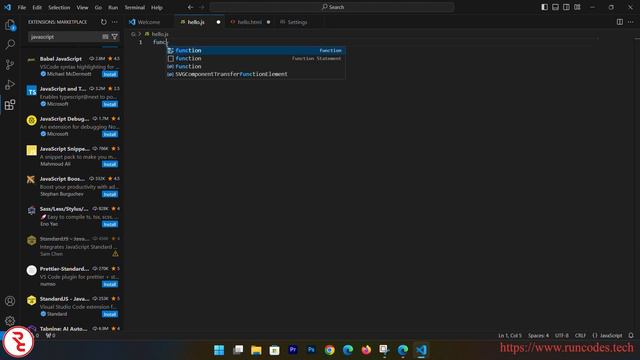Switch to the Settings tab
640x360 pixels.
coord(297,22)
